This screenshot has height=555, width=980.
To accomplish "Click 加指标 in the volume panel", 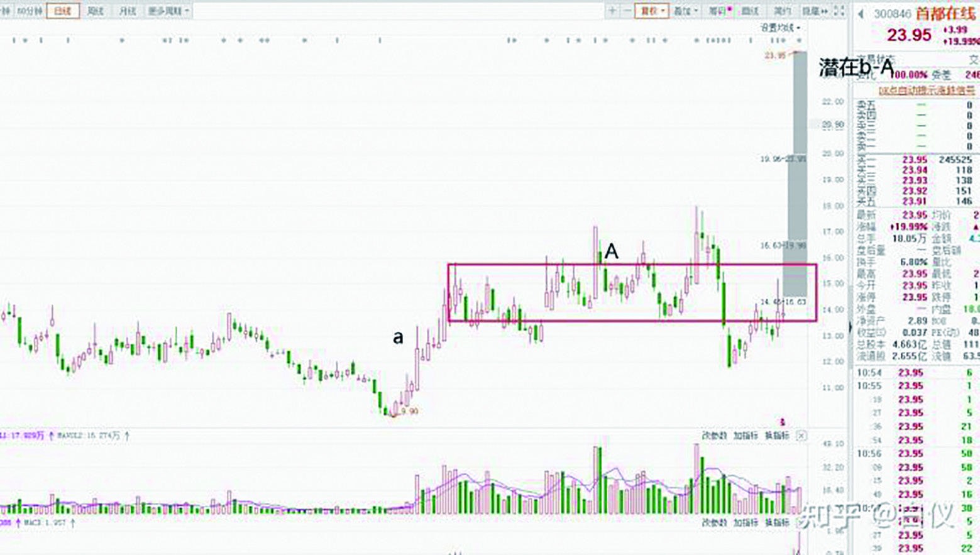I will tap(746, 436).
